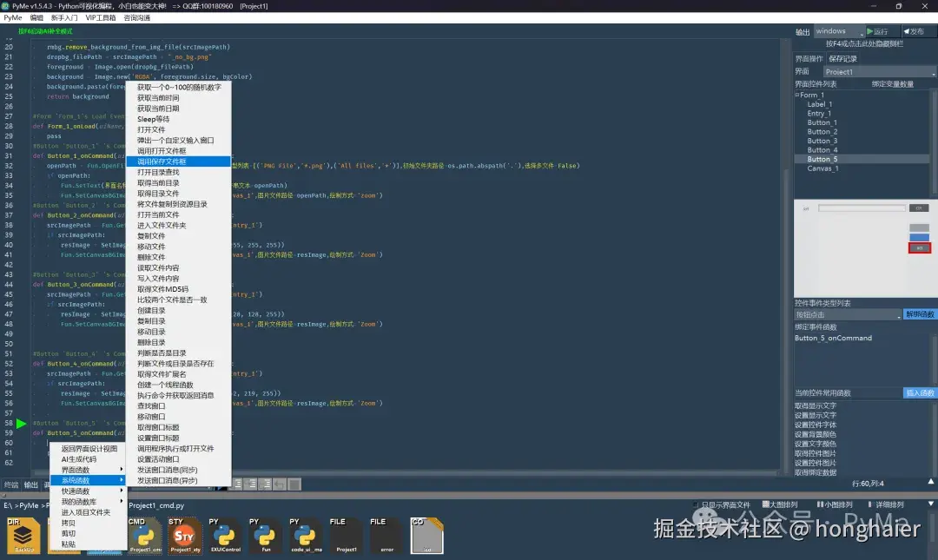Open the Project1_cmd CMD file icon
Viewport: 938px width, 560px height.
tap(145, 536)
